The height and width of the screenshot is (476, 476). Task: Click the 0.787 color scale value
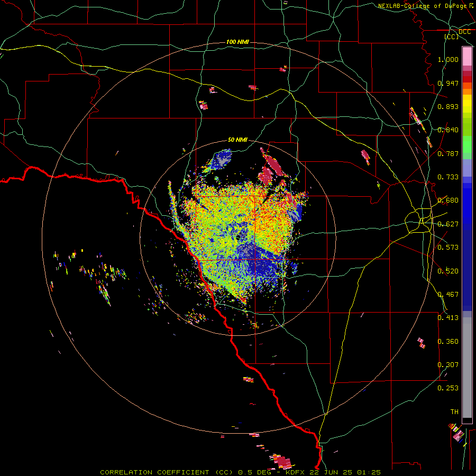pyautogui.click(x=448, y=153)
